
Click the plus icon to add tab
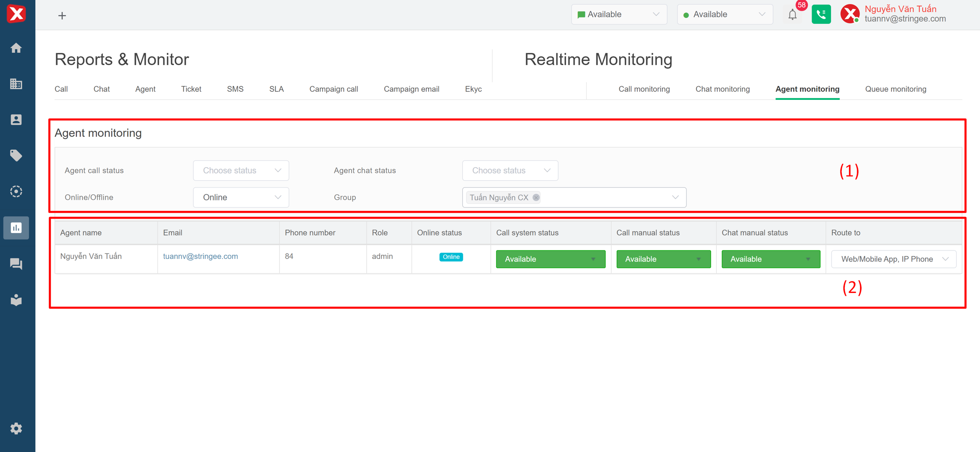62,16
